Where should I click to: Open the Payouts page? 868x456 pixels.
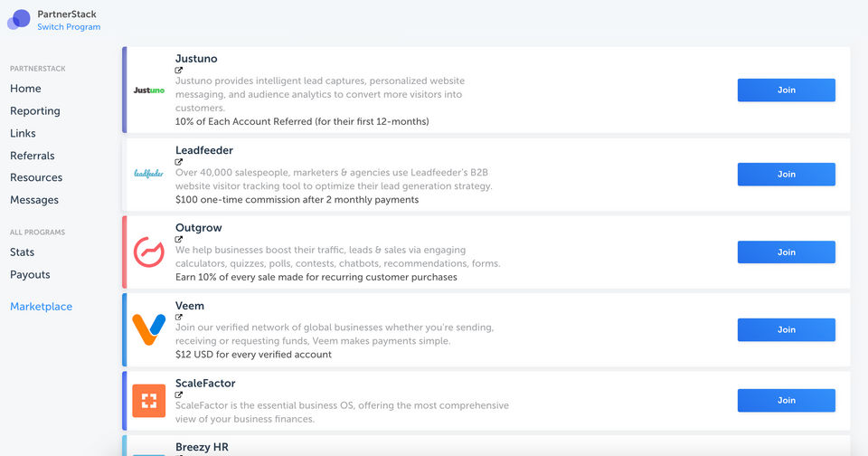tap(30, 275)
